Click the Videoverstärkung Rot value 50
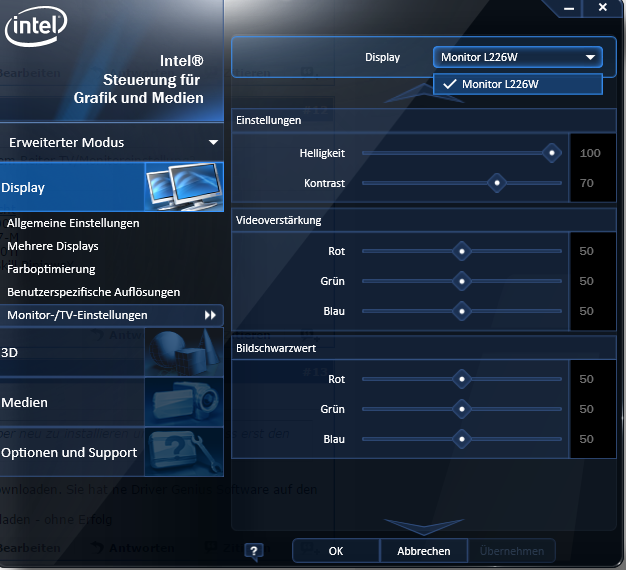 click(x=586, y=251)
